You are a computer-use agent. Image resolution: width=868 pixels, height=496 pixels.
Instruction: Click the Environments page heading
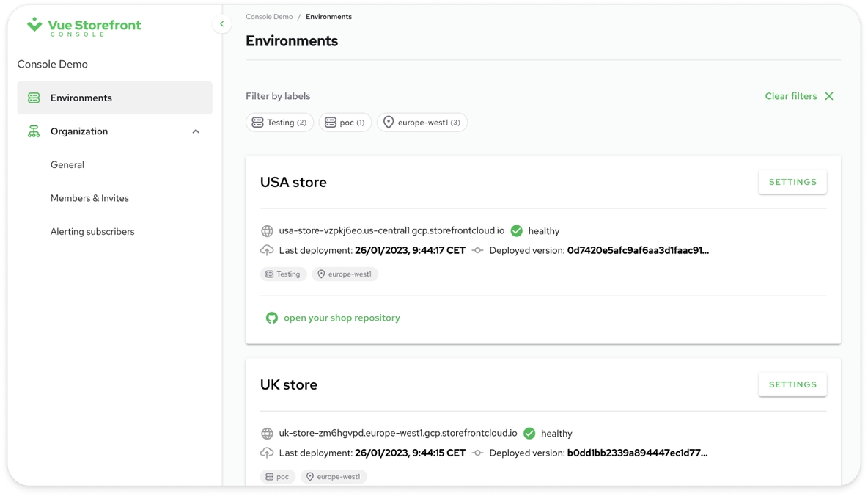click(292, 41)
